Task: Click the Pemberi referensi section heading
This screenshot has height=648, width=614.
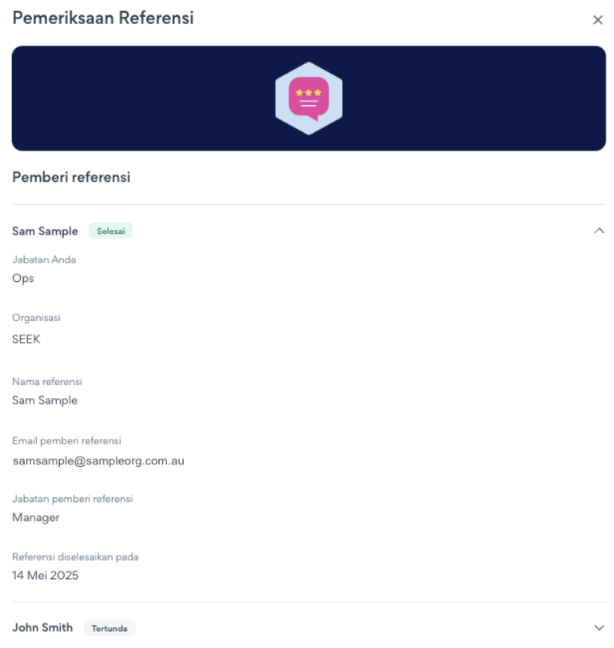Action: click(71, 178)
